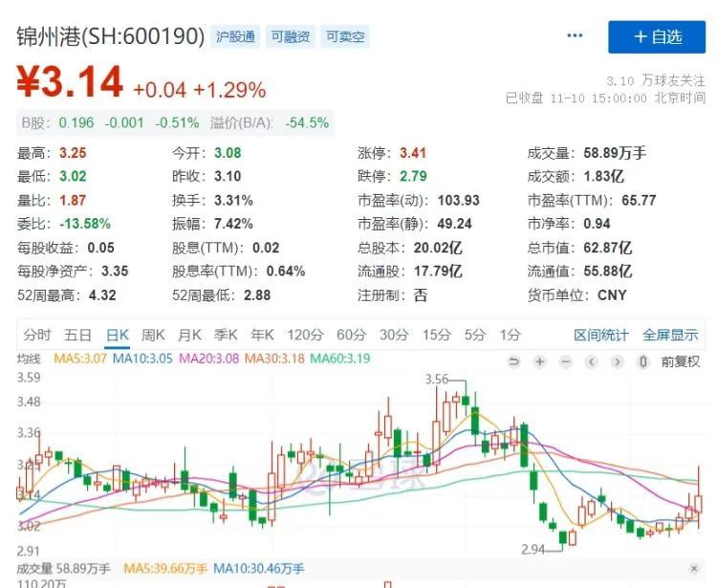Viewport: 717px width, 588px height.
Task: Select the 日K chart tab
Action: pyautogui.click(x=117, y=335)
